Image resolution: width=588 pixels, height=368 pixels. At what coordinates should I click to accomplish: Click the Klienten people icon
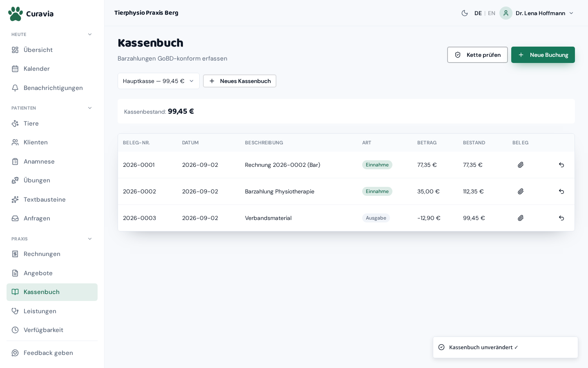point(15,142)
